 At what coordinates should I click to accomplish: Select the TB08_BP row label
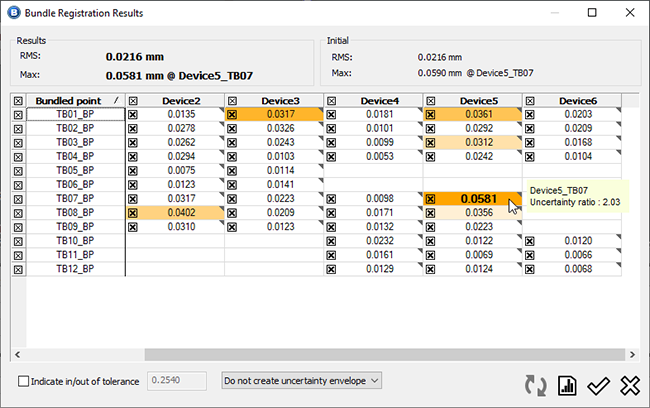click(74, 213)
